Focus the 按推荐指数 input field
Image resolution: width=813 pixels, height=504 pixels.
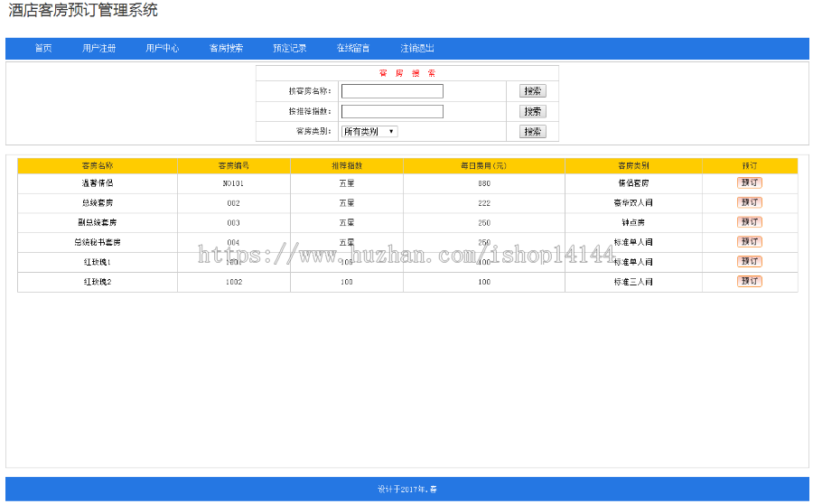tap(392, 111)
